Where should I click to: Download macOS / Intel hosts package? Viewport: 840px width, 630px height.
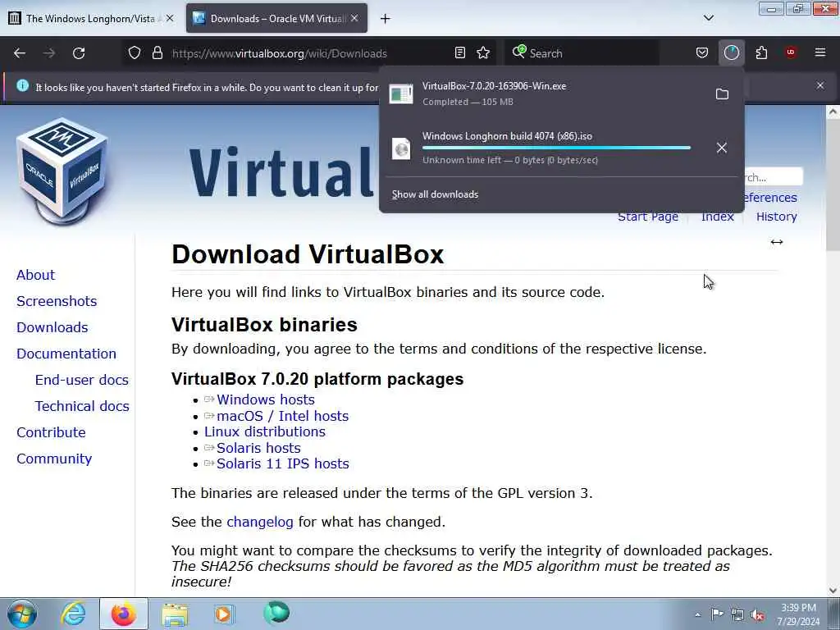click(x=282, y=416)
